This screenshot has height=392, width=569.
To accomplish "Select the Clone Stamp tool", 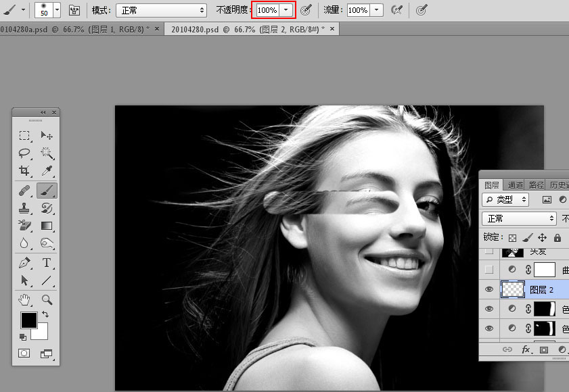I will point(24,208).
